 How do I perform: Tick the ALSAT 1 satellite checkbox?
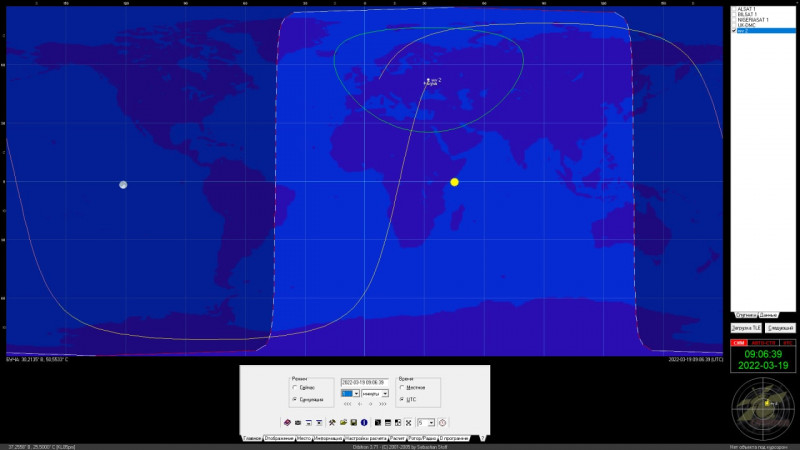point(734,9)
